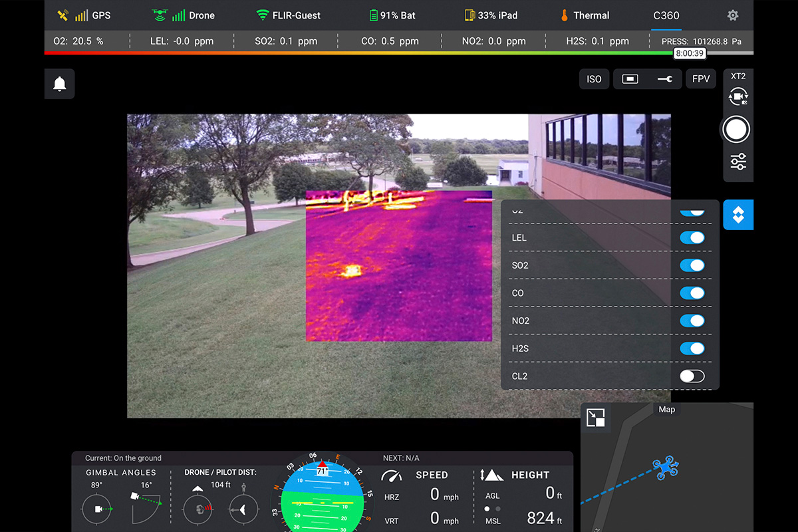Tap the 16° gimbal tilt indicator

click(x=146, y=509)
